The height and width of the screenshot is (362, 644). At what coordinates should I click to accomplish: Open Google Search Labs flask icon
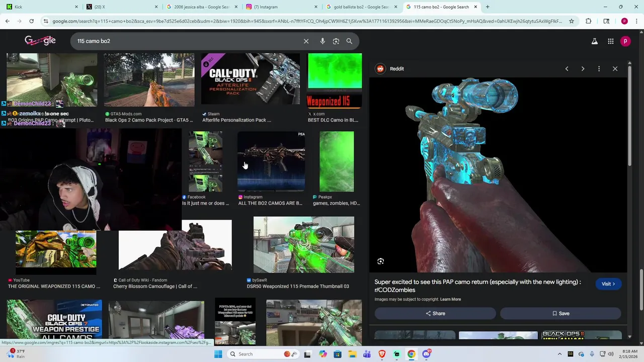point(595,42)
